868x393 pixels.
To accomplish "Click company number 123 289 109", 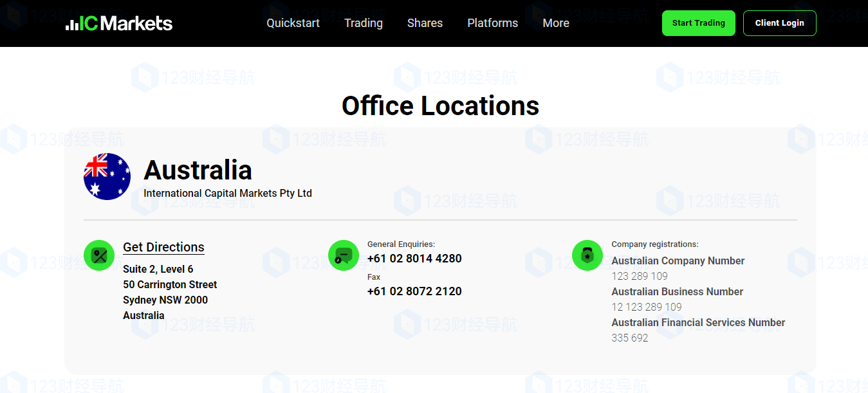I will click(x=640, y=276).
